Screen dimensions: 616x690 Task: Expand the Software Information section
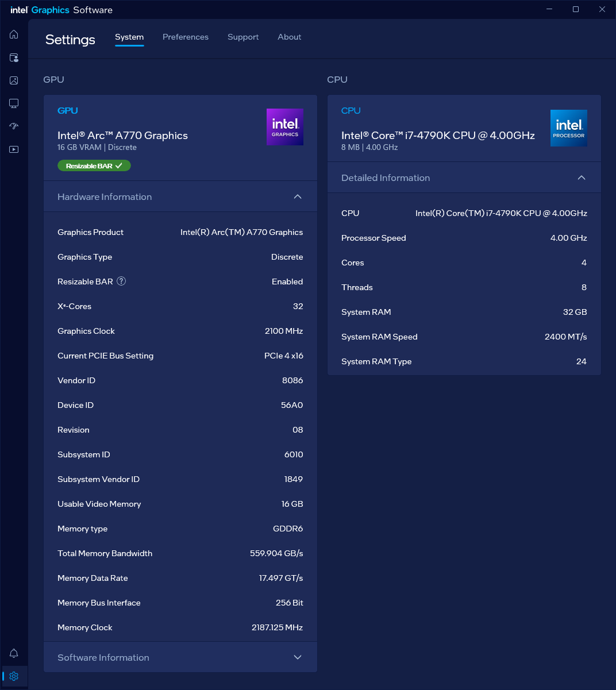[x=297, y=657]
